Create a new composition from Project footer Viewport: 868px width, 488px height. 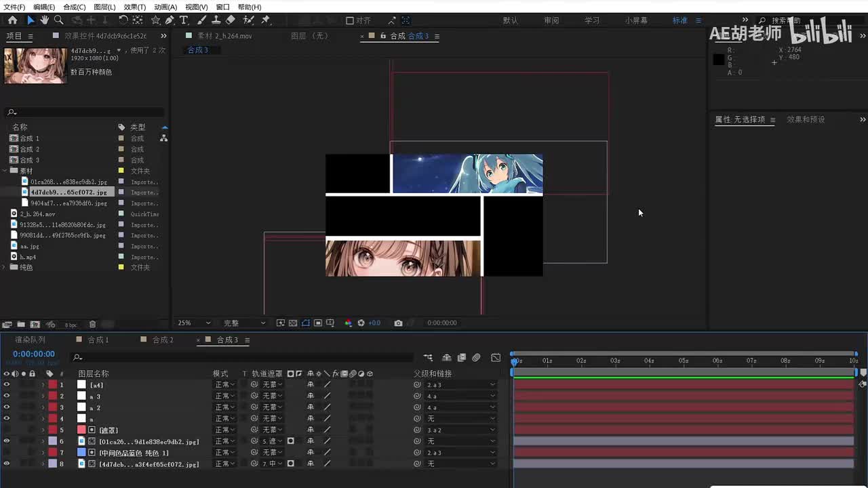coord(35,325)
